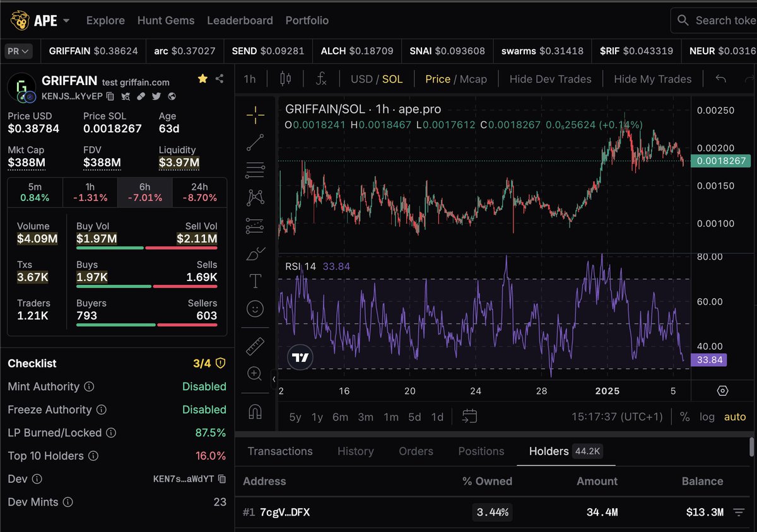Switch chart currency to USD
Screen dimensions: 757x532
[361, 79]
